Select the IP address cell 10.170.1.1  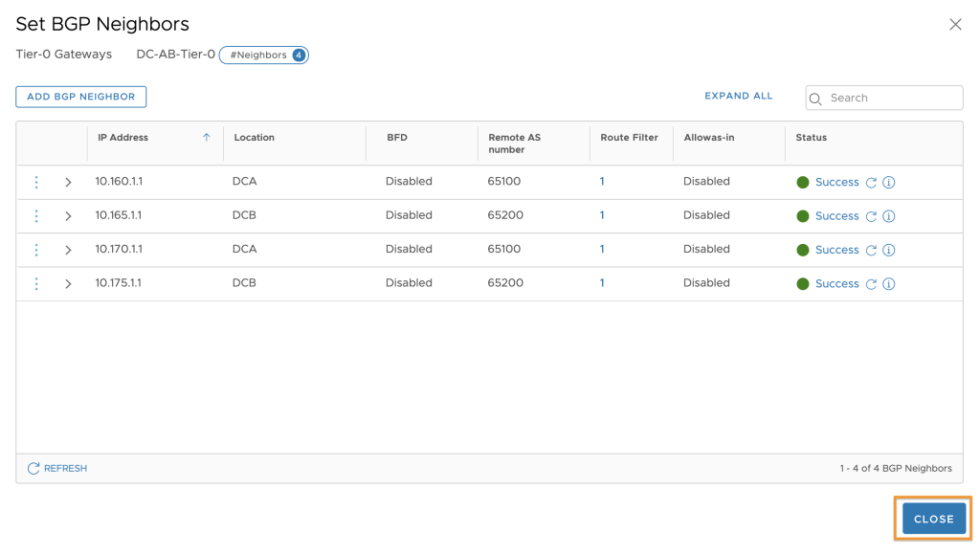tap(119, 249)
